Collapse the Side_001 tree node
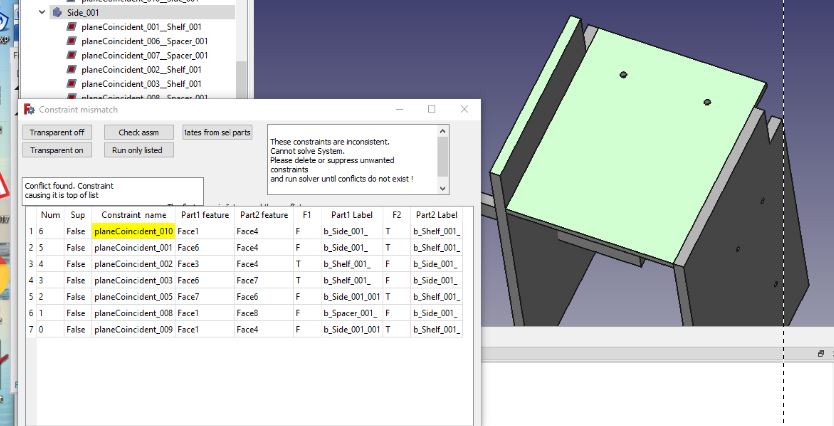 [x=42, y=12]
